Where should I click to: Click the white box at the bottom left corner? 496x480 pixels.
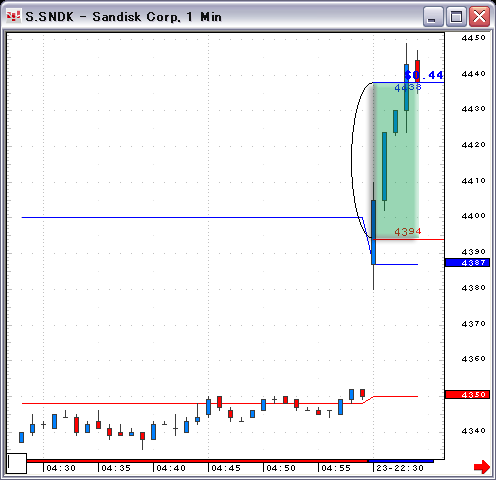17,463
